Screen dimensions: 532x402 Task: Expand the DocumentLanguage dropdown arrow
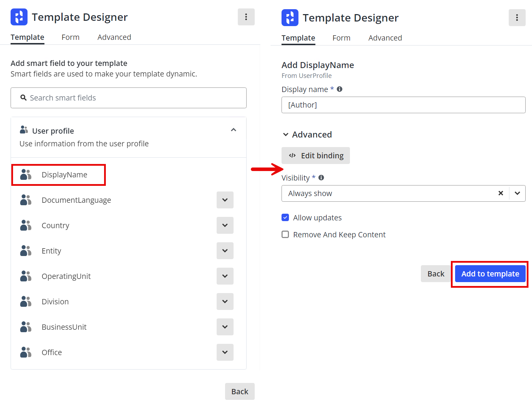[x=225, y=200]
